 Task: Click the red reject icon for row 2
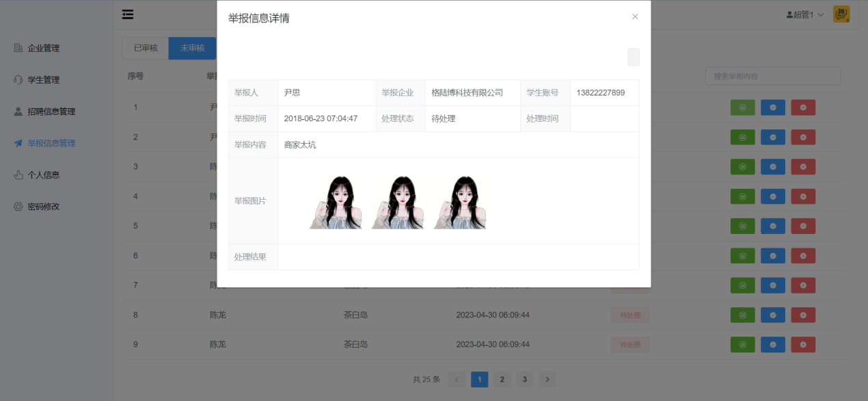click(x=803, y=137)
